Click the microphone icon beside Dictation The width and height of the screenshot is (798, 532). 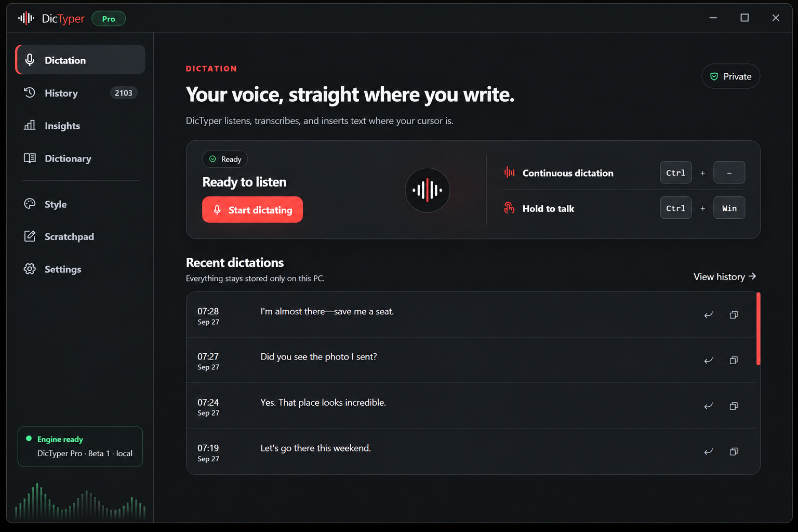point(30,60)
